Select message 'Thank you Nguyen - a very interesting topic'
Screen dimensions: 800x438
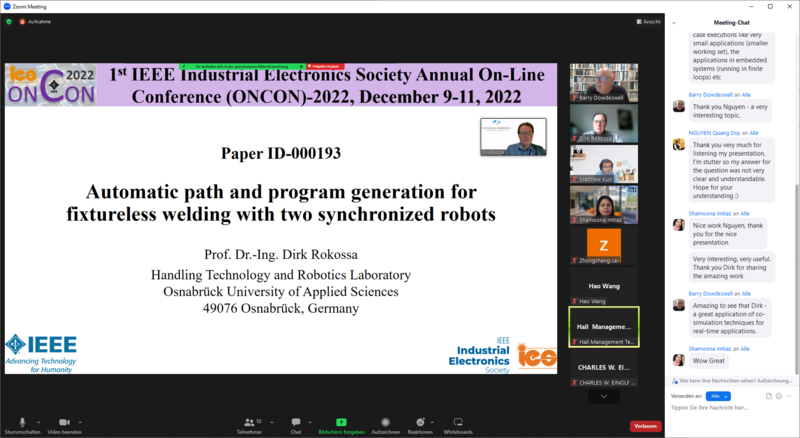click(730, 111)
